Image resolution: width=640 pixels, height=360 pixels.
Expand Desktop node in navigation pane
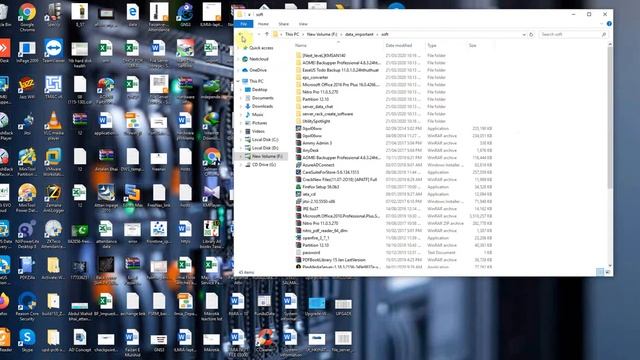coord(241,89)
